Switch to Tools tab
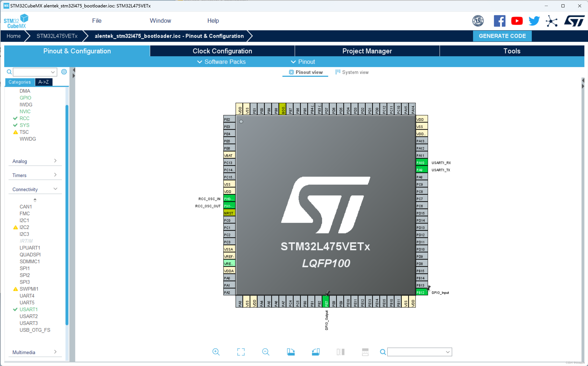This screenshot has height=366, width=588. point(512,51)
